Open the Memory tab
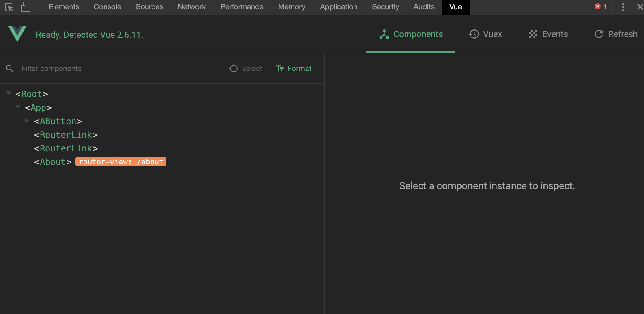Screen dimensions: 644x314 (x=292, y=7)
